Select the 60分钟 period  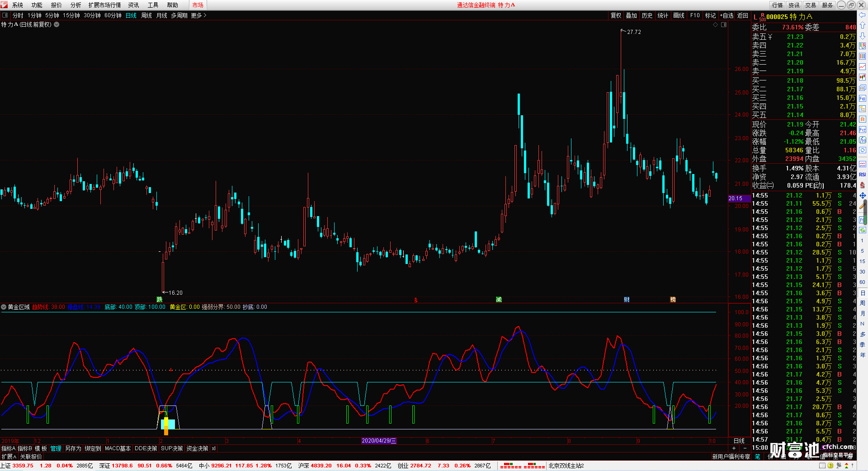(113, 15)
